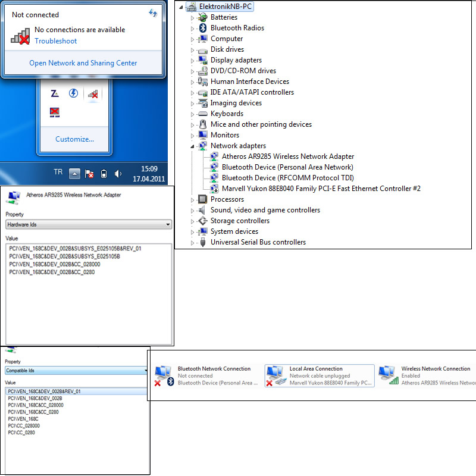Expand the Batteries category
The width and height of the screenshot is (476, 476).
(192, 18)
